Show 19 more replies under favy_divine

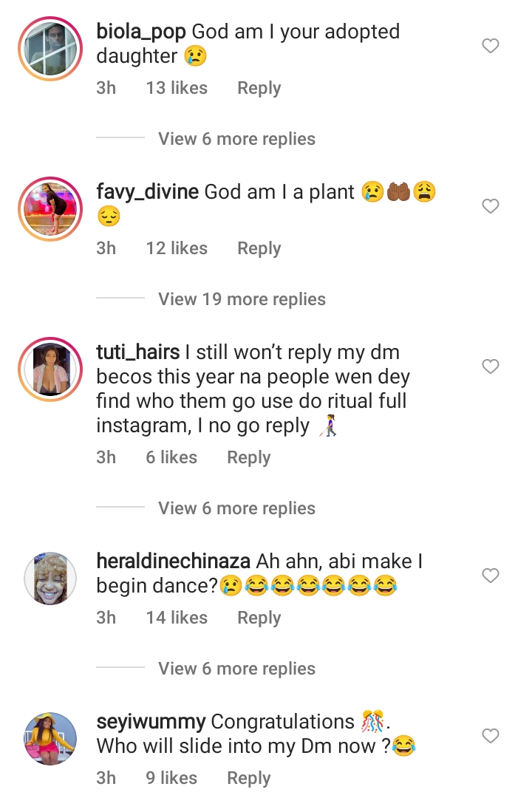[x=242, y=299]
